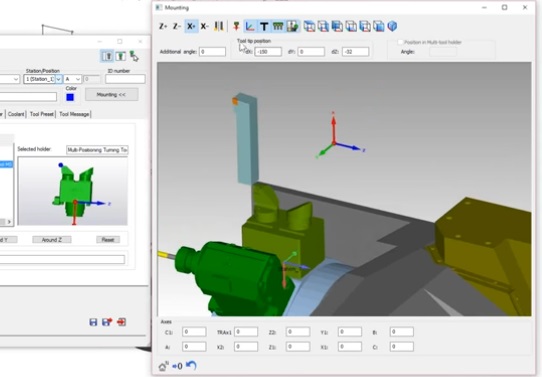Open the Tool Message tab
The width and height of the screenshot is (542, 377).
click(x=74, y=114)
